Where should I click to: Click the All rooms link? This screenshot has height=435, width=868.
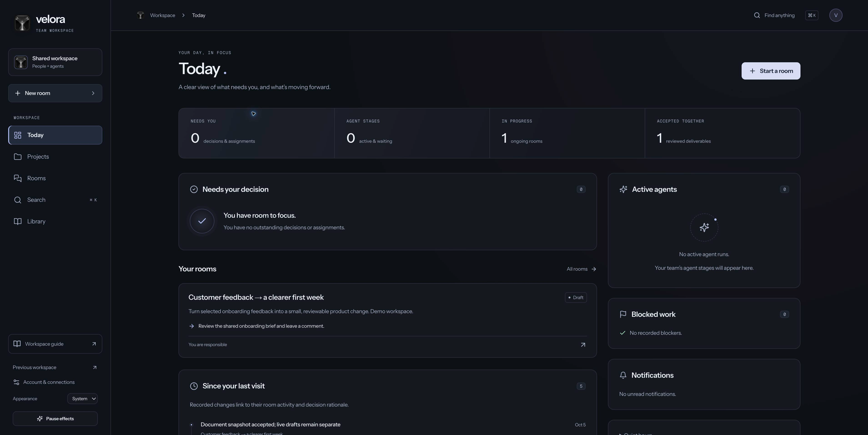[x=582, y=269]
